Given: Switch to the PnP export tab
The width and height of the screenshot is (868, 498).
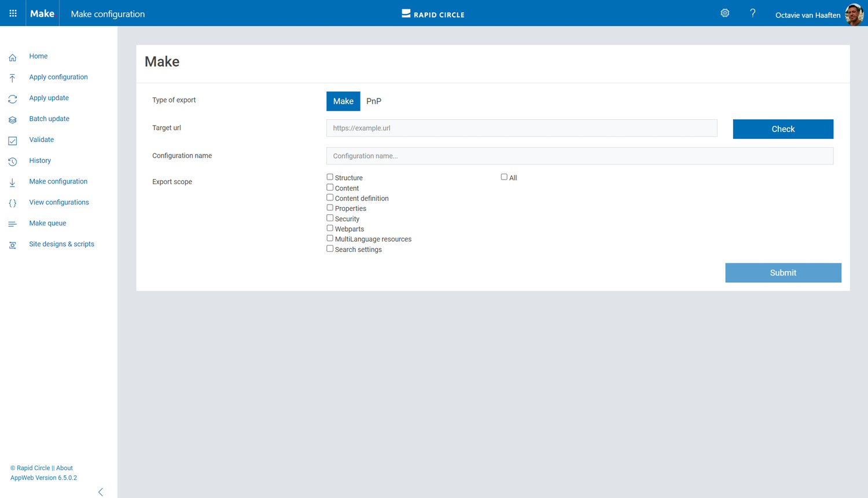Looking at the screenshot, I should pos(373,101).
